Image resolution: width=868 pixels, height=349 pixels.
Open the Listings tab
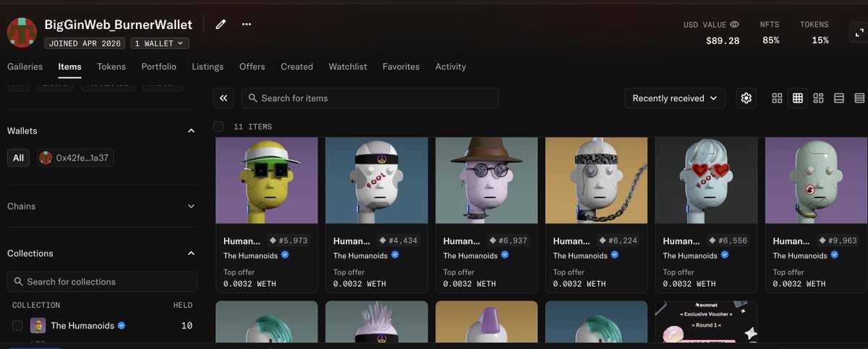click(208, 67)
